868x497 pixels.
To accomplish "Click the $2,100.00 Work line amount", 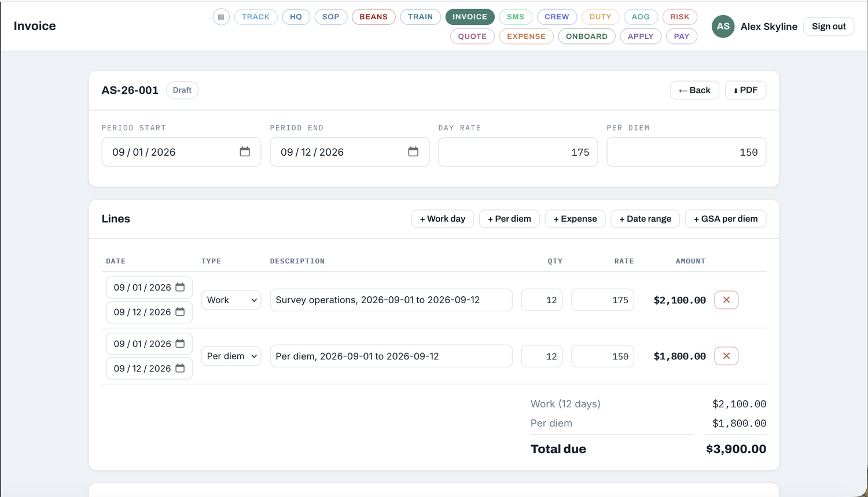I will click(680, 300).
